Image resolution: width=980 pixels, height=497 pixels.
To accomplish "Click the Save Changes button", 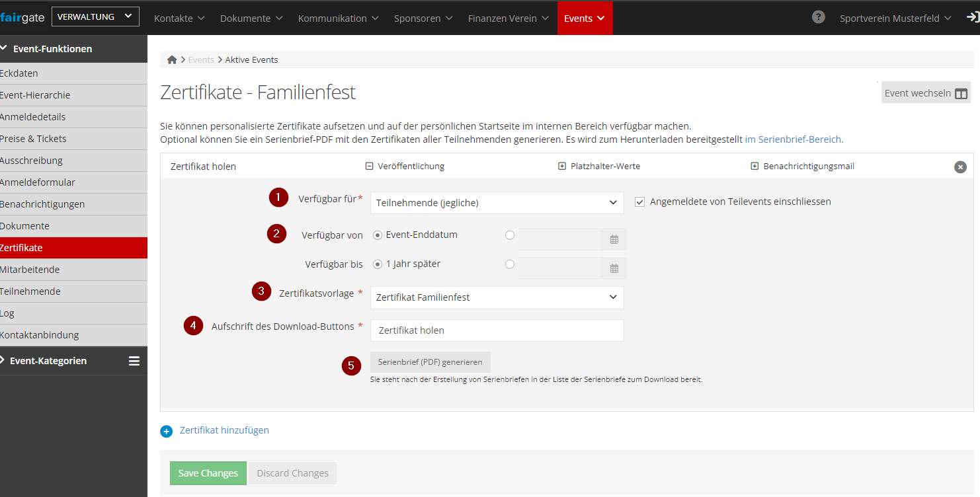I will tap(208, 473).
